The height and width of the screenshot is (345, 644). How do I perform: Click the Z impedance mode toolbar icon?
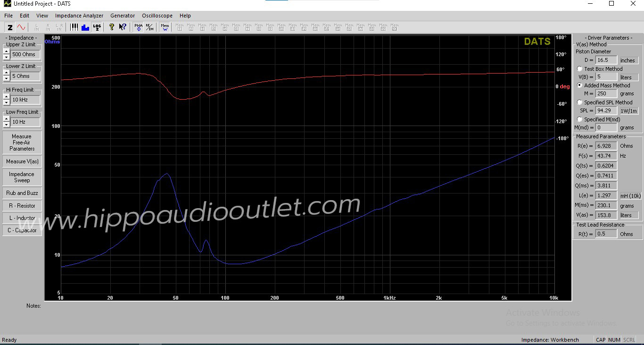coord(10,27)
